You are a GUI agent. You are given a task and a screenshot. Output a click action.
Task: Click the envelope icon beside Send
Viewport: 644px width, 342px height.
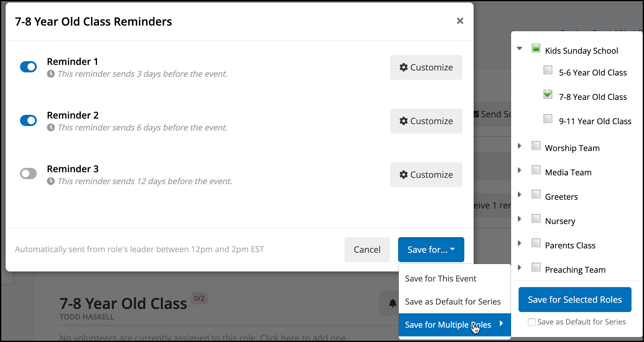click(476, 114)
